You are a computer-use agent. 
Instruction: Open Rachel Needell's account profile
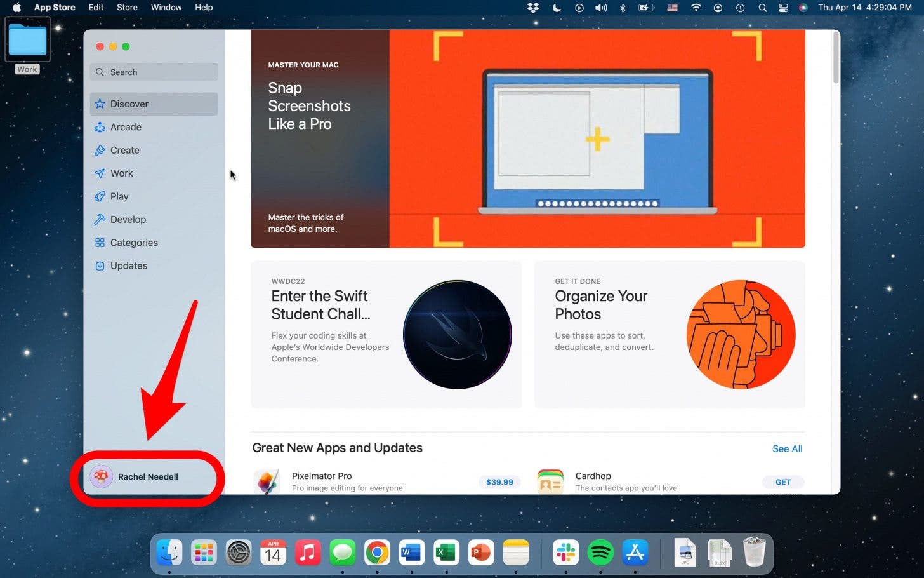135,476
